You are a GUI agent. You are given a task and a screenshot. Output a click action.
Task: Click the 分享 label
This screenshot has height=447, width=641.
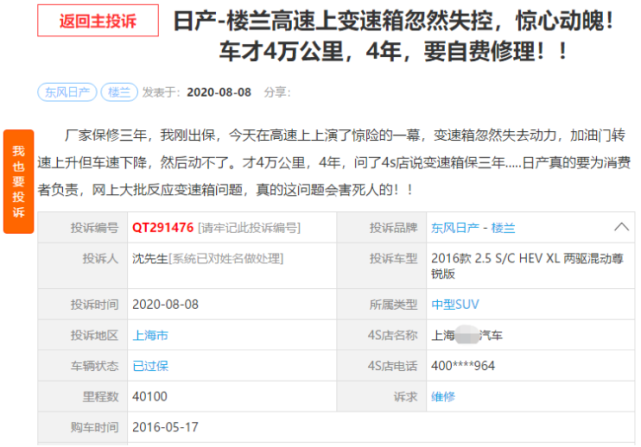[277, 92]
